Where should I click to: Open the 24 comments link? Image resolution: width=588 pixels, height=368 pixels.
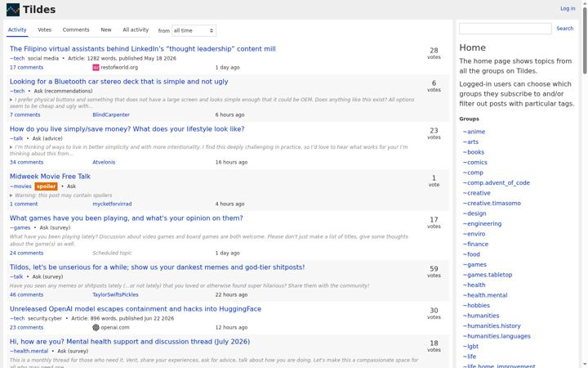[x=26, y=253]
